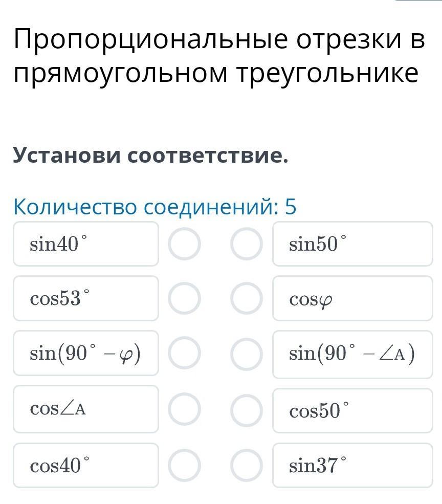Select the connector circle next to sin40°
Screen dimensions: 442x504
click(x=184, y=245)
